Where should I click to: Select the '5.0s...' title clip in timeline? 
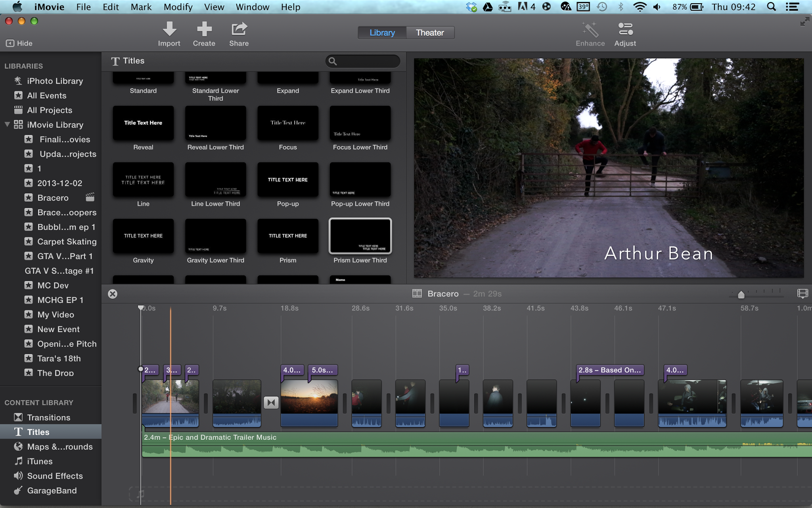click(x=323, y=370)
